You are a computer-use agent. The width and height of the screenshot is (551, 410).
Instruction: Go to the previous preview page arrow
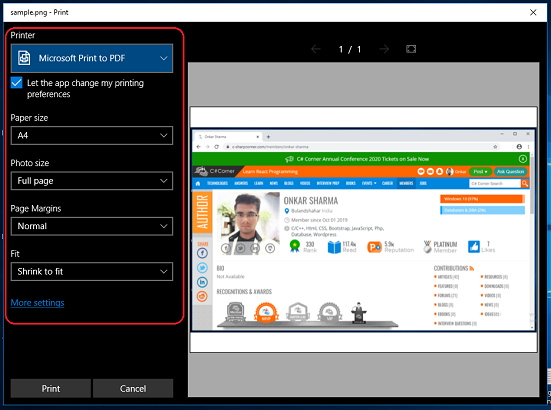point(316,49)
